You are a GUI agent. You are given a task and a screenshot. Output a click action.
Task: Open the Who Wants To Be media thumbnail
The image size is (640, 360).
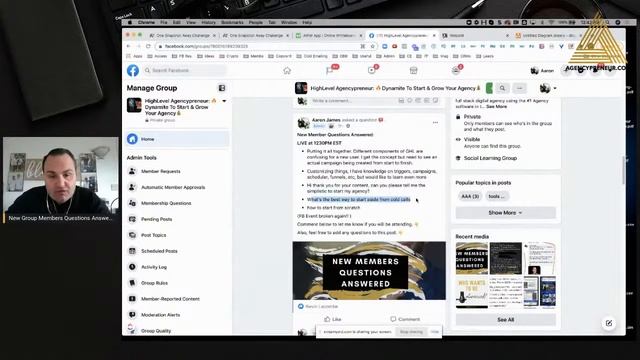coord(472,292)
